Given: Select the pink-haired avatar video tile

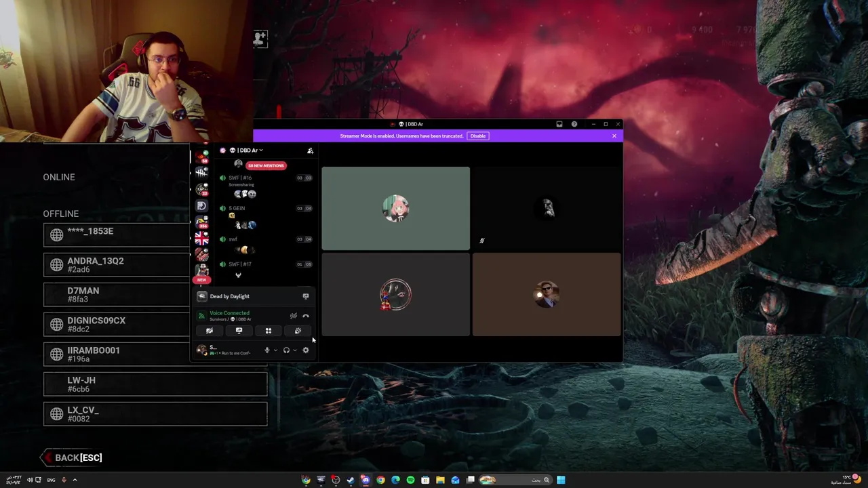Looking at the screenshot, I should tap(395, 209).
